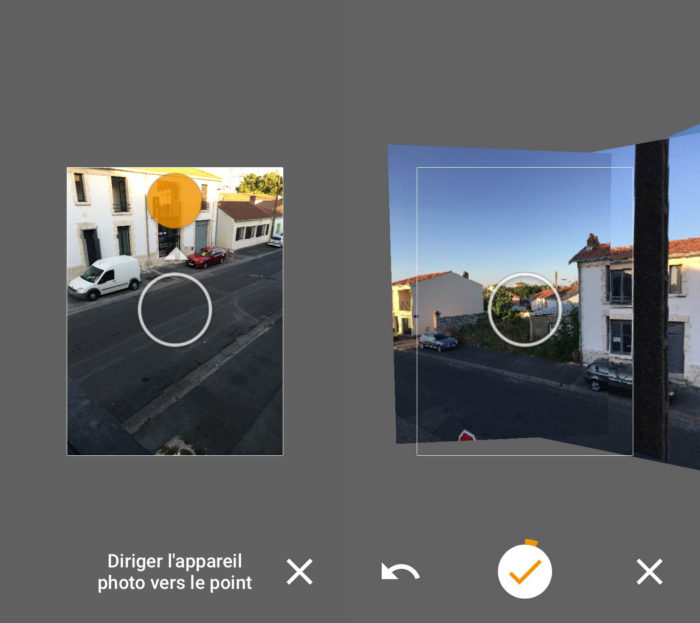Confirm capture with the checkmark button
The image size is (700, 623).
pos(525,572)
